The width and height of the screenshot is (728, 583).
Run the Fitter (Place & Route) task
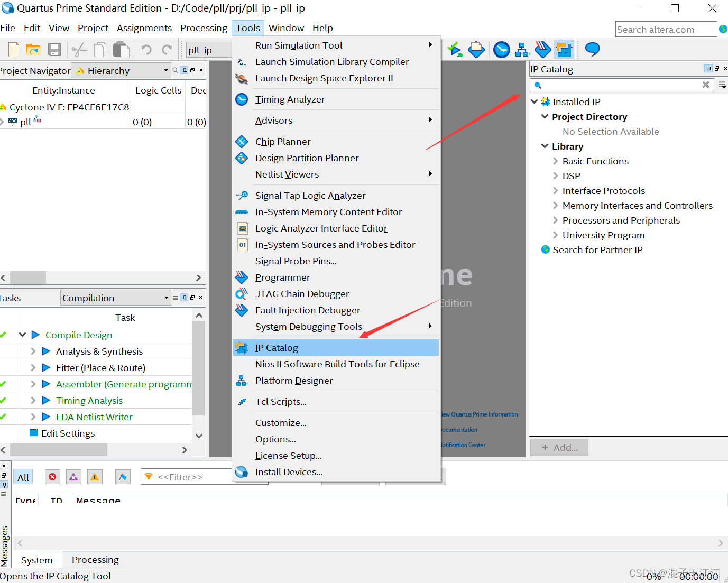[x=46, y=368]
